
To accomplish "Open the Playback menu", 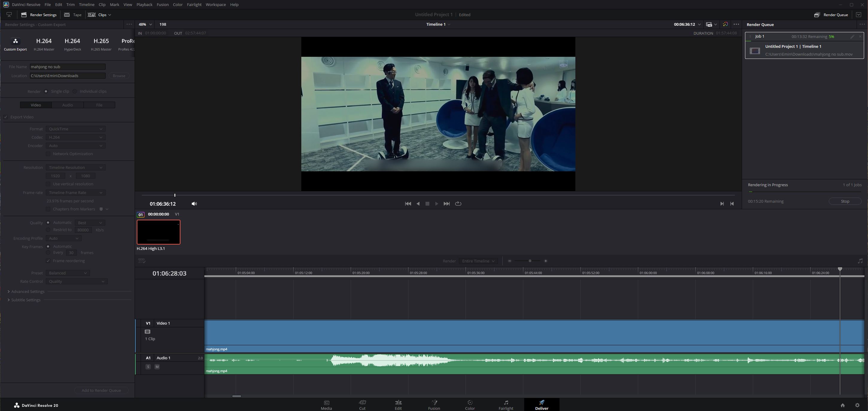I will pos(144,5).
